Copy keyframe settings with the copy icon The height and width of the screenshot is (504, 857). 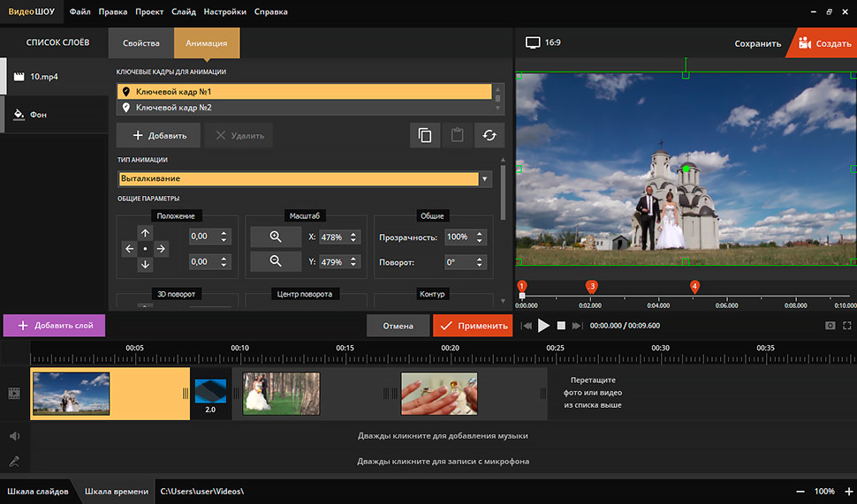pyautogui.click(x=425, y=135)
